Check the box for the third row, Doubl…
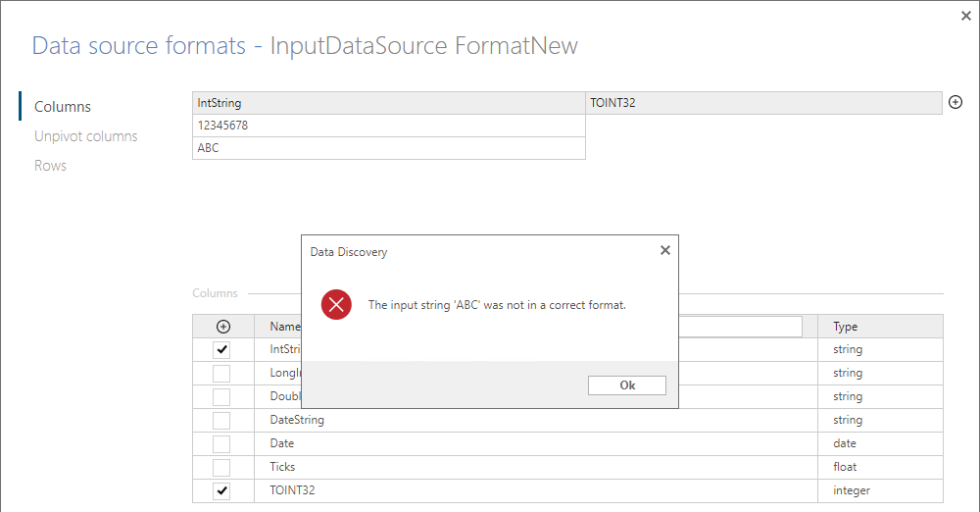This screenshot has width=980, height=512. coord(221,397)
